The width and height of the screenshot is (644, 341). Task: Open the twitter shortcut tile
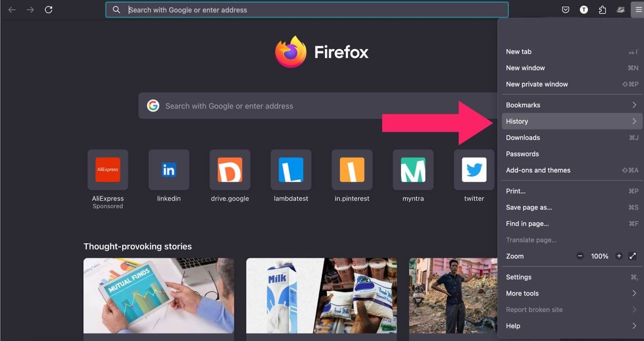(x=474, y=169)
